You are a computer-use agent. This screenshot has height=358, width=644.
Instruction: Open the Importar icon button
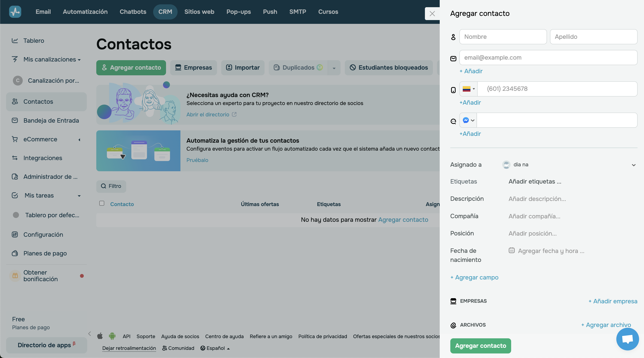[229, 67]
